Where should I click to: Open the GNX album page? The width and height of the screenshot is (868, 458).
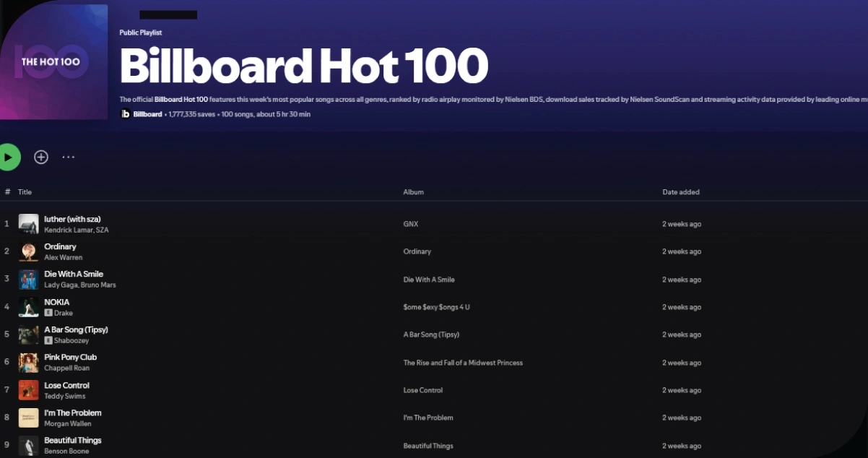click(x=410, y=224)
